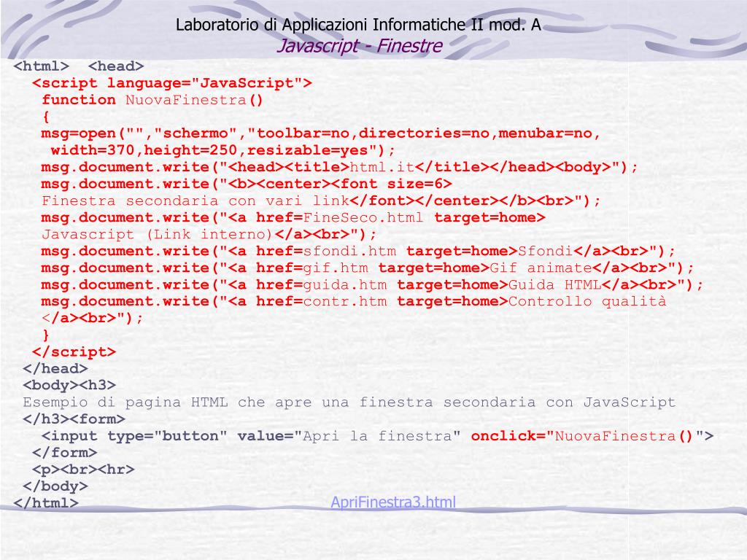Open the ApriFinestra3.html link
The image size is (747, 560).
click(x=393, y=502)
